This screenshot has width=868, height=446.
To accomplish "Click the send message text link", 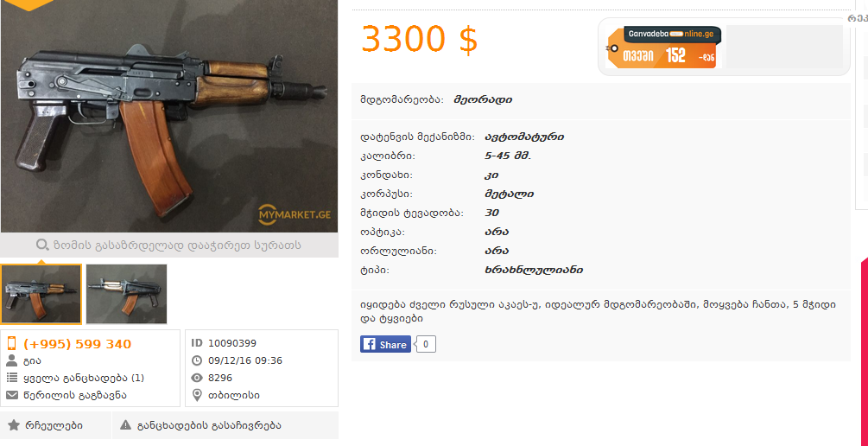I will [75, 395].
